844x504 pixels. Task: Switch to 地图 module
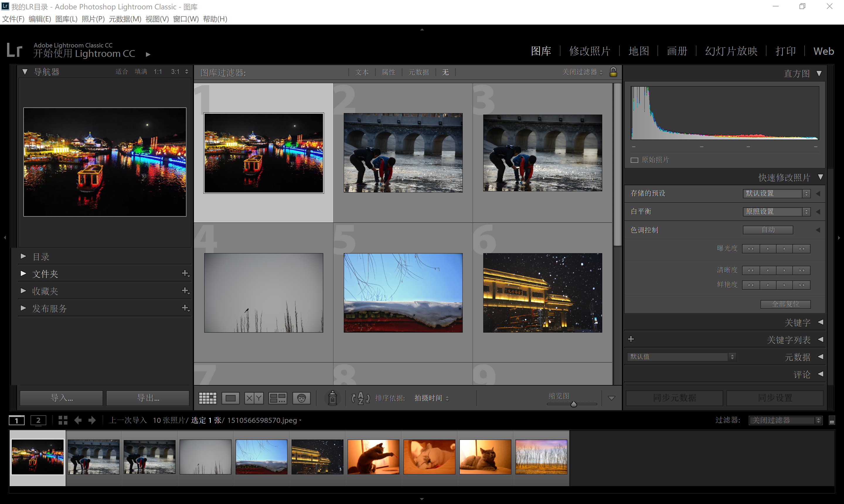tap(639, 51)
